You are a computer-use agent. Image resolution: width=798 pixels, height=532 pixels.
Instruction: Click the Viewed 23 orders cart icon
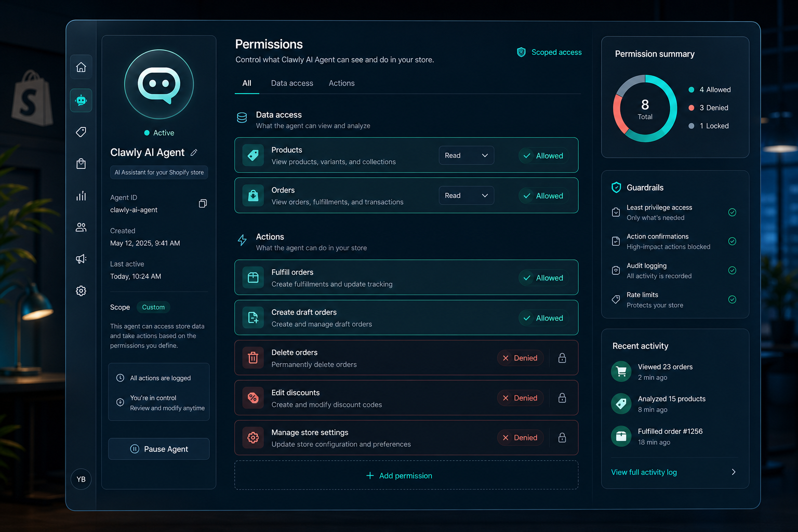coord(621,371)
